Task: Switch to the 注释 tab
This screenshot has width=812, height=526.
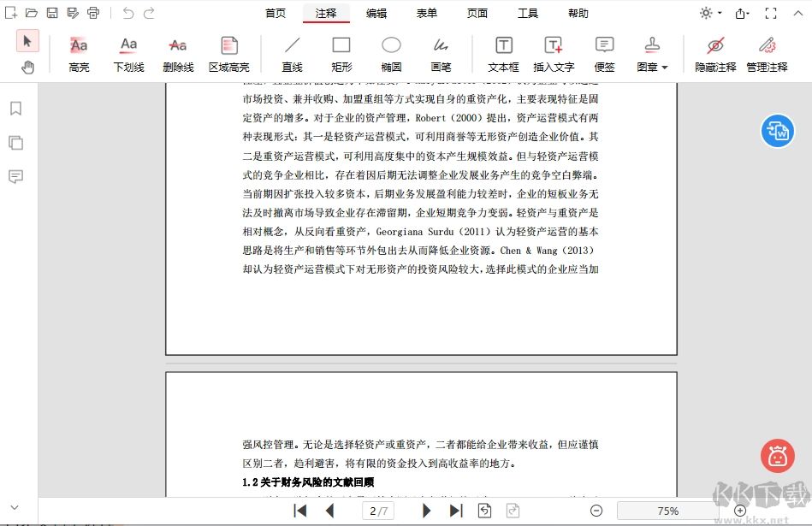Action: click(x=326, y=13)
